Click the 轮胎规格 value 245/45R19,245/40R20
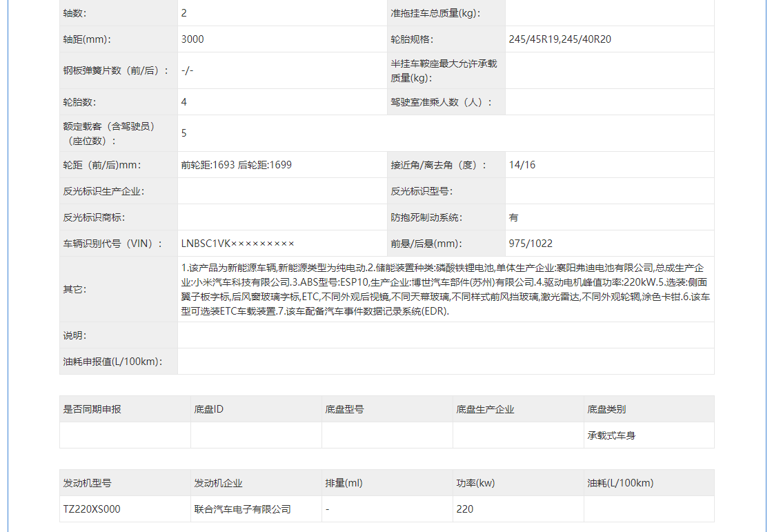Screen dimensions: 772x532 (560, 39)
